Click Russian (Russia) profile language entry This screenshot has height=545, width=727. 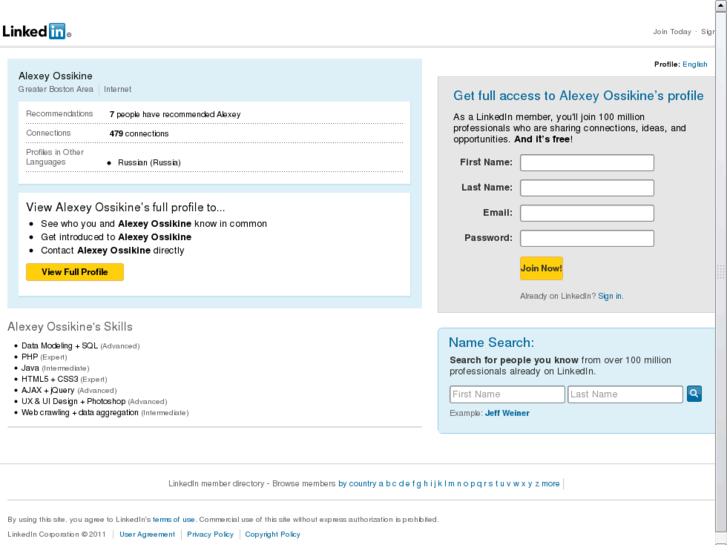click(149, 162)
